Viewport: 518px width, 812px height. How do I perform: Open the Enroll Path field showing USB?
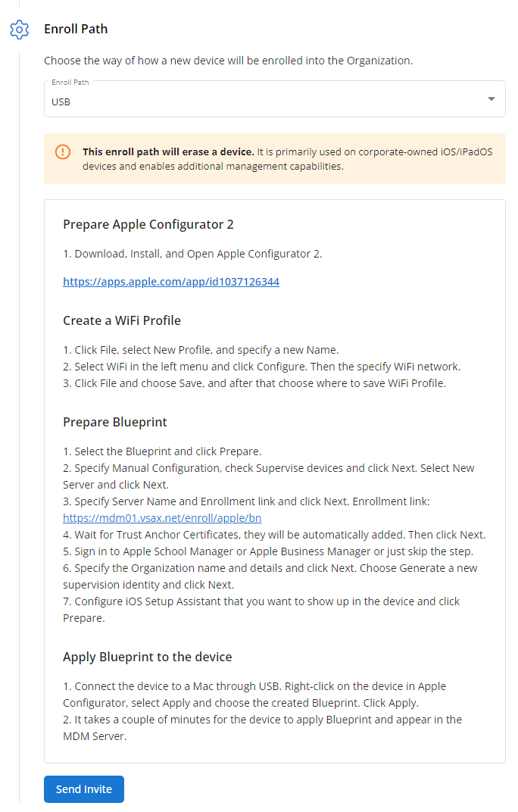(x=265, y=101)
